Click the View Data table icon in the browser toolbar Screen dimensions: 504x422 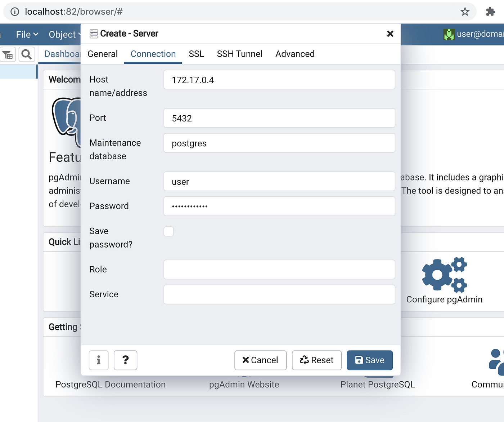tap(8, 54)
